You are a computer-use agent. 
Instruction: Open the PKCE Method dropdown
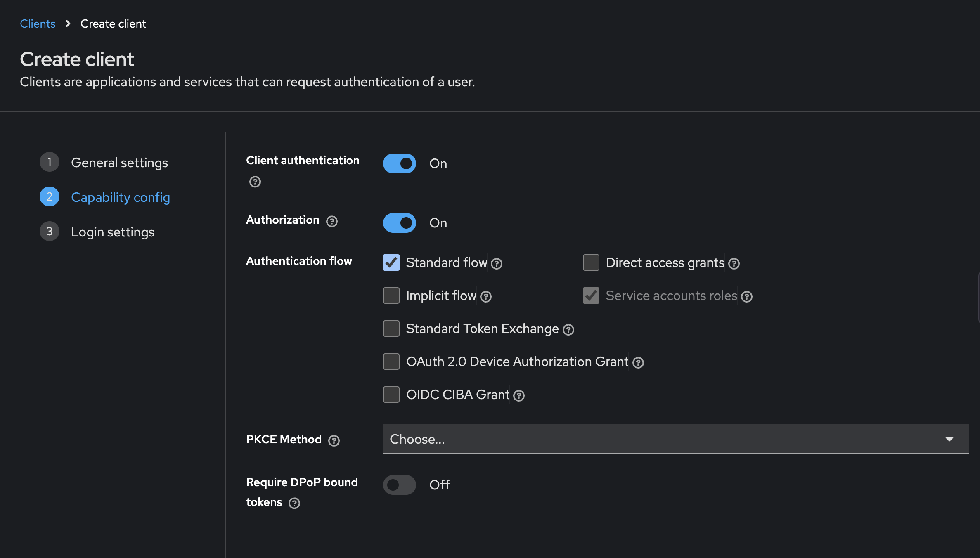[x=675, y=439]
